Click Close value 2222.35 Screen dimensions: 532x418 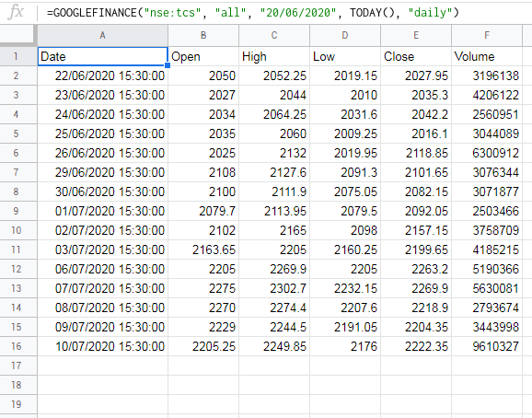[x=416, y=346]
